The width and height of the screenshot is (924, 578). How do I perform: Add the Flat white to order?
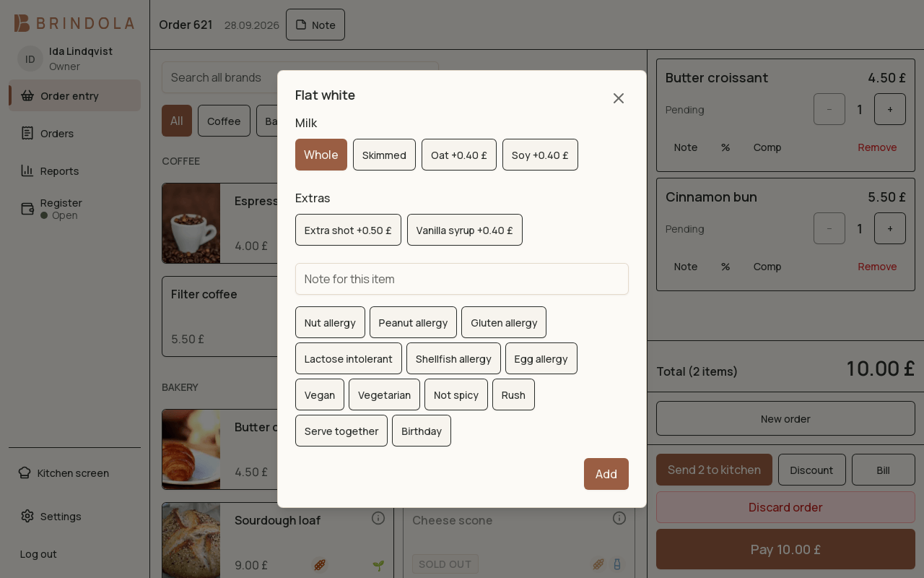point(606,474)
